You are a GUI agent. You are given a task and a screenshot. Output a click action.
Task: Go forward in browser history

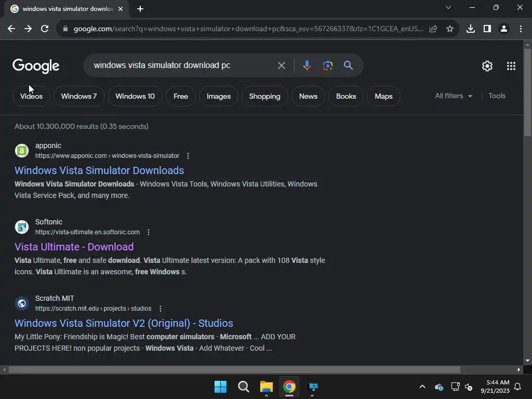pyautogui.click(x=28, y=29)
